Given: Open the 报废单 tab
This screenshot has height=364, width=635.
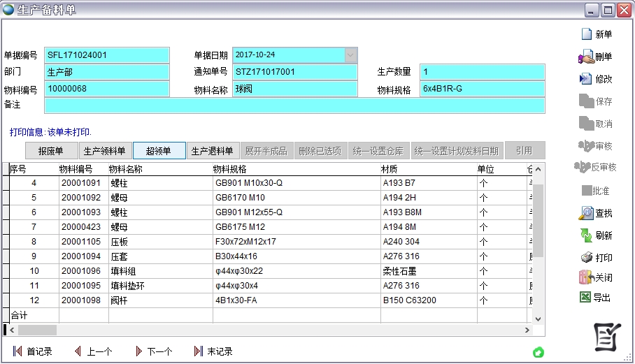Looking at the screenshot, I should [x=50, y=151].
